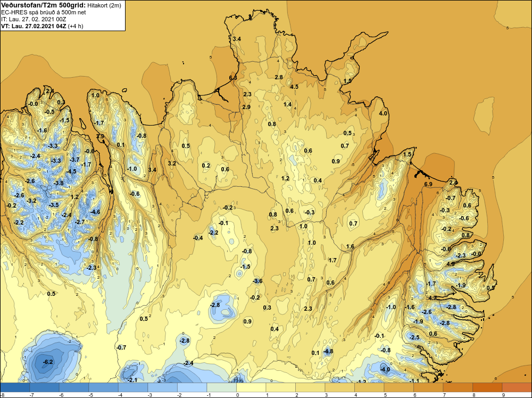Click the -2.5 temperature value
The height and width of the screenshot is (398, 532).
[x=414, y=337]
